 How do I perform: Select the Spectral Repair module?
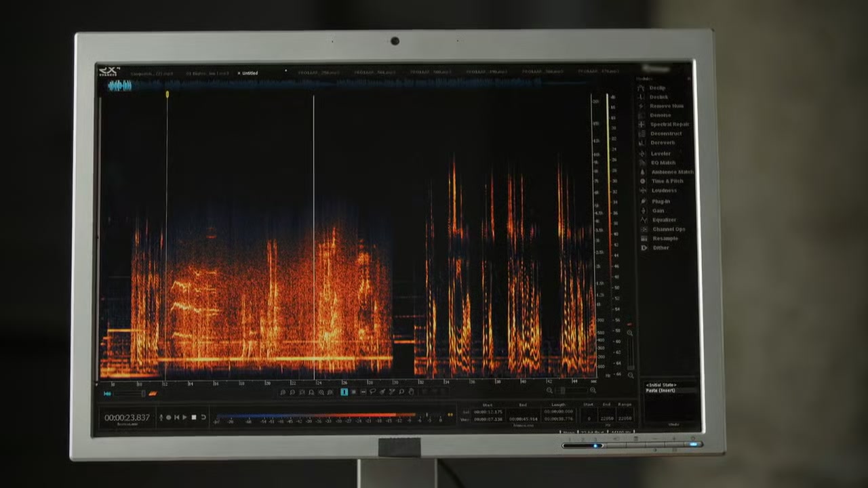(669, 125)
